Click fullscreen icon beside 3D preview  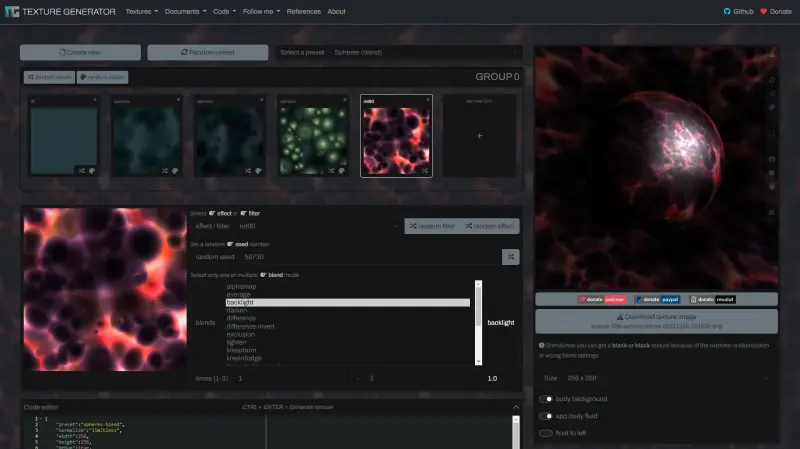coord(772,133)
